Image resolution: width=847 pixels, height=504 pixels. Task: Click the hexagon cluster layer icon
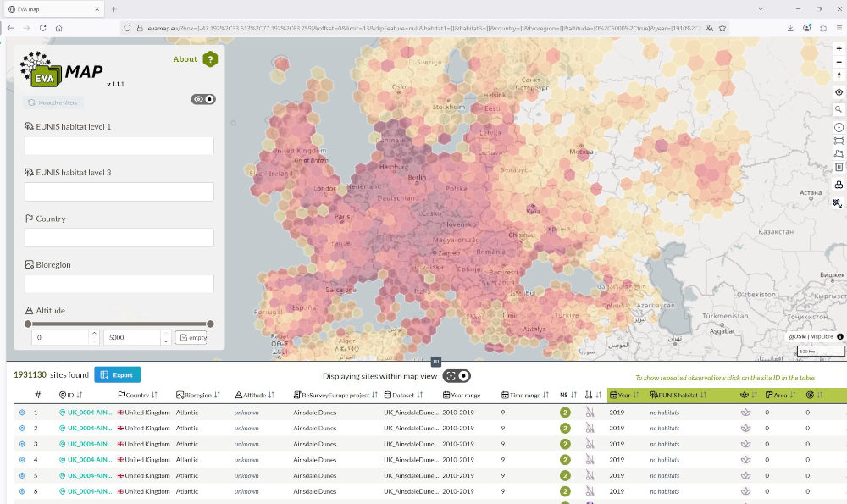[x=839, y=185]
